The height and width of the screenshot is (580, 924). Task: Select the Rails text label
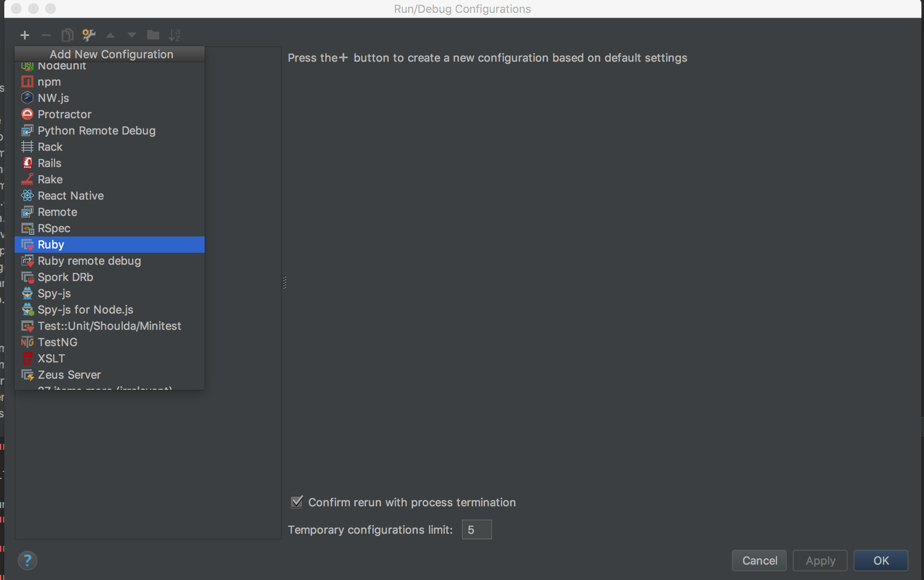50,163
